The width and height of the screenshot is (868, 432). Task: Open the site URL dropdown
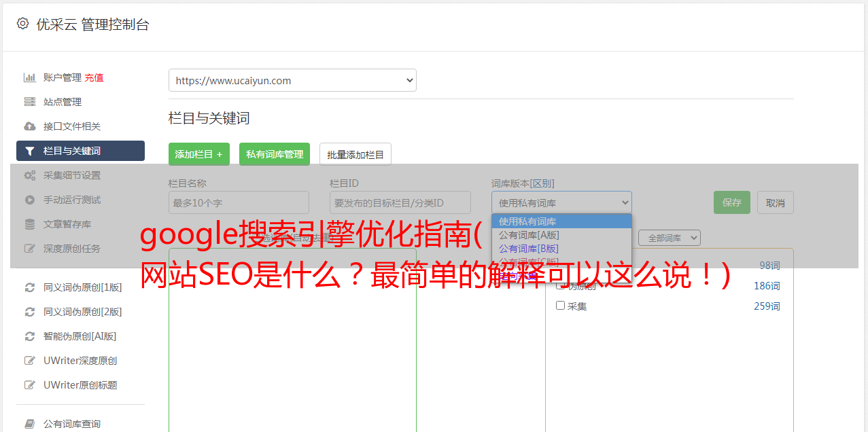pos(292,80)
